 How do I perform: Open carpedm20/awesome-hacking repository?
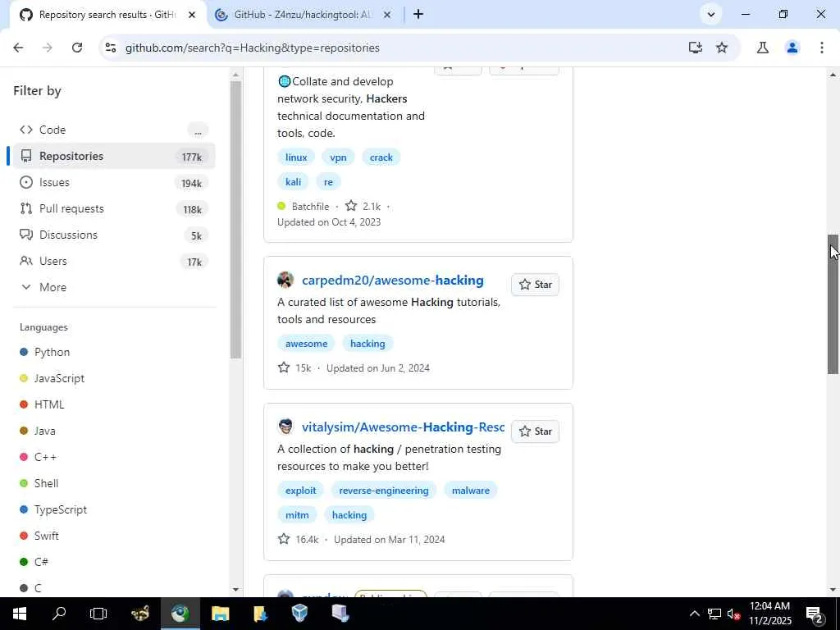pyautogui.click(x=393, y=281)
